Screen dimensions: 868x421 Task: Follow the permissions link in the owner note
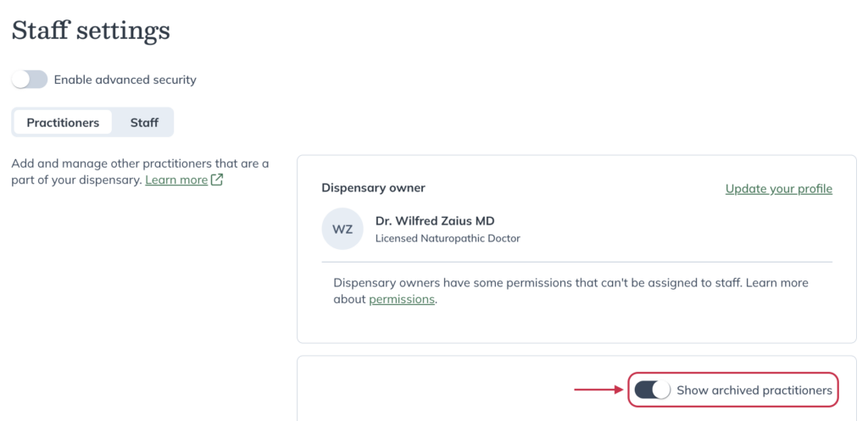(402, 299)
